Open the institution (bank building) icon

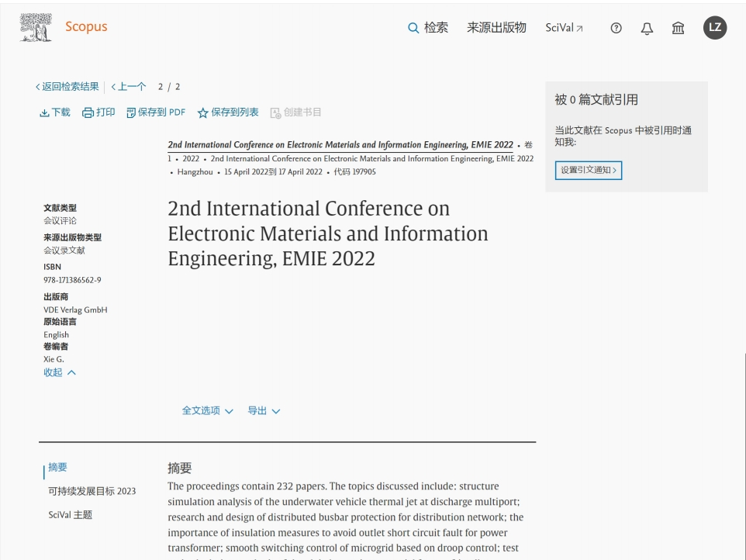coord(678,28)
